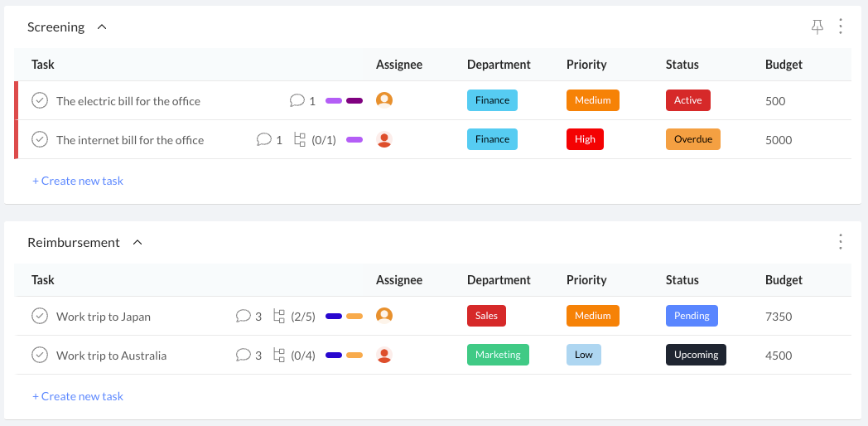Click assignee avatar on internet bill row
Image resolution: width=868 pixels, height=426 pixels.
click(384, 139)
